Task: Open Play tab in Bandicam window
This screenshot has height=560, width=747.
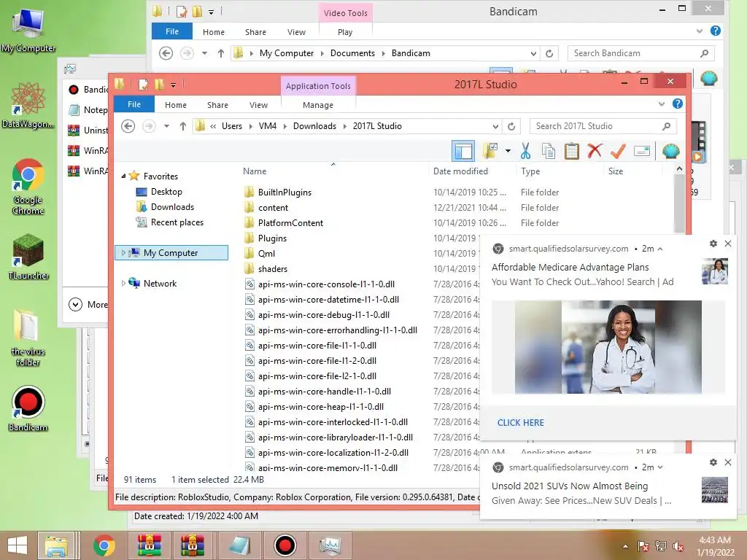Action: point(345,32)
